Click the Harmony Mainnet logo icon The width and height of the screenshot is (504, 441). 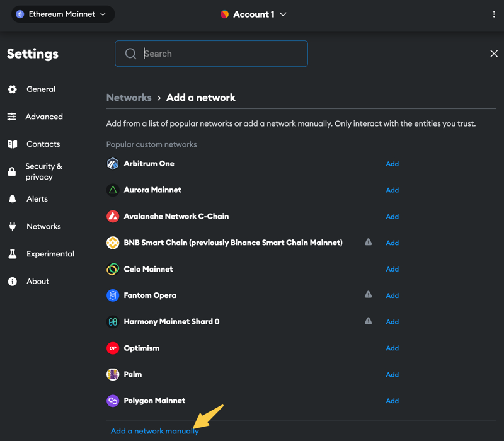pos(113,322)
